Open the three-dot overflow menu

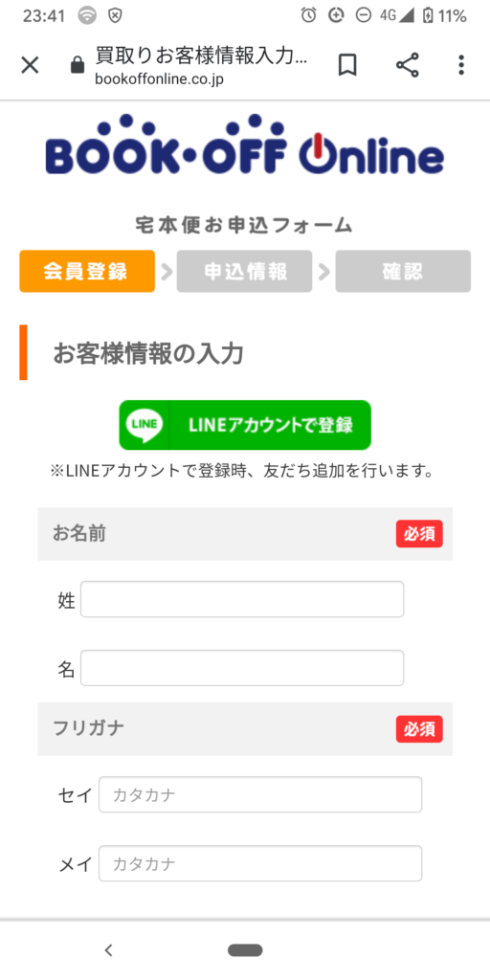[x=461, y=65]
